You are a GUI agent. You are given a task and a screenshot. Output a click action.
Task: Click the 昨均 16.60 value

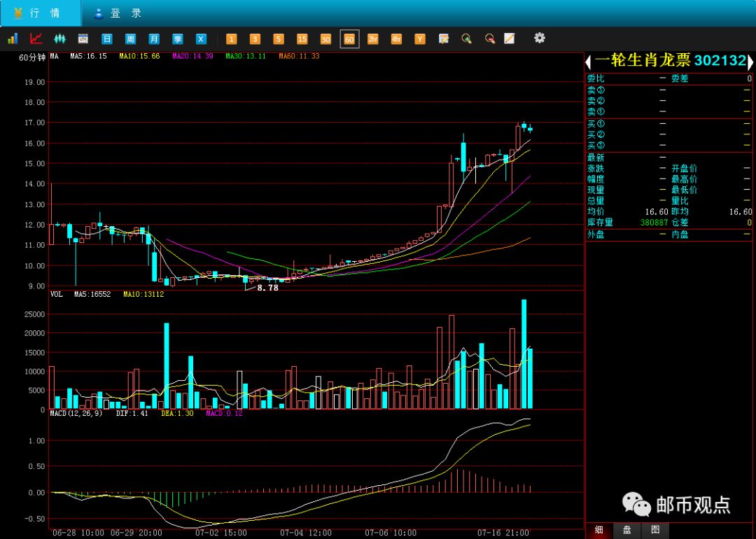pyautogui.click(x=741, y=211)
